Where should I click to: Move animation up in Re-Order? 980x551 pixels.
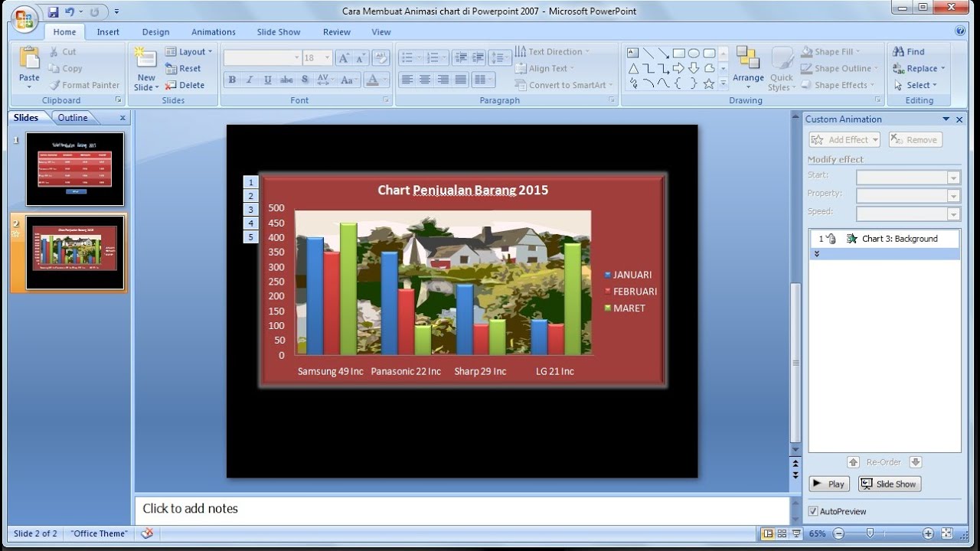coord(853,462)
